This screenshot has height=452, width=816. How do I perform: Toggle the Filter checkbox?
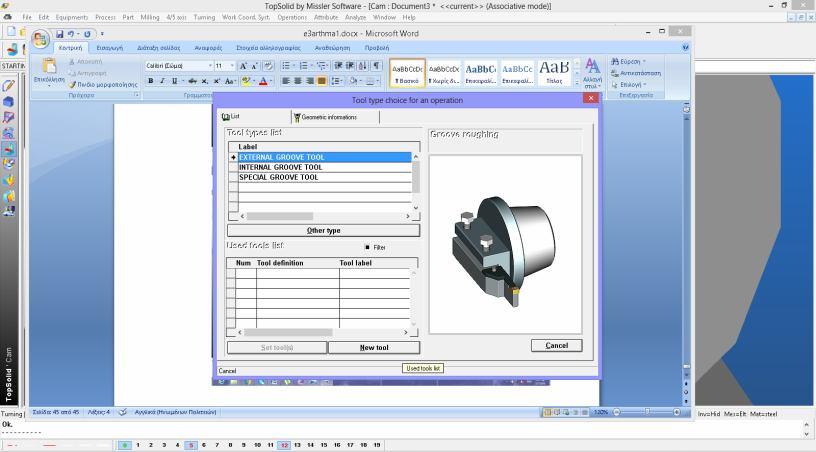point(367,247)
